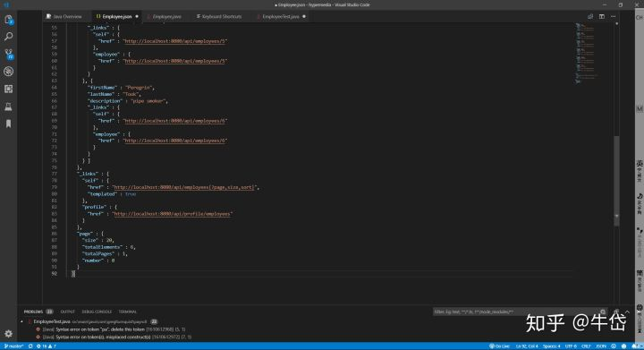Open the JSON language mode selector

click(601, 346)
